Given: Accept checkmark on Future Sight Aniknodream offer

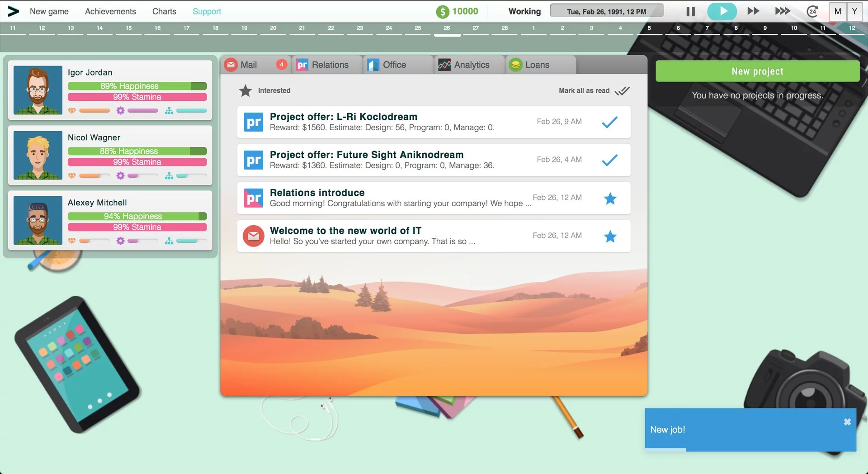Looking at the screenshot, I should tap(609, 160).
